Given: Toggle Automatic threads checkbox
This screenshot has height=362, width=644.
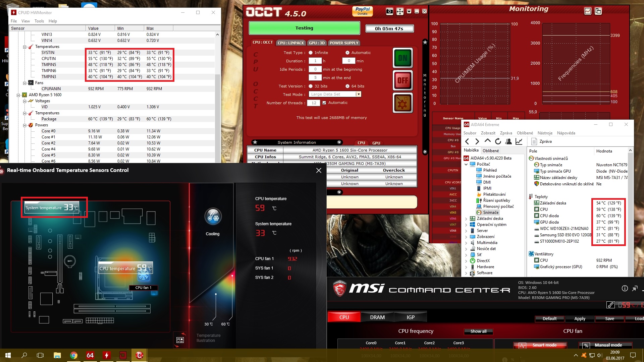Looking at the screenshot, I should pyautogui.click(x=324, y=103).
